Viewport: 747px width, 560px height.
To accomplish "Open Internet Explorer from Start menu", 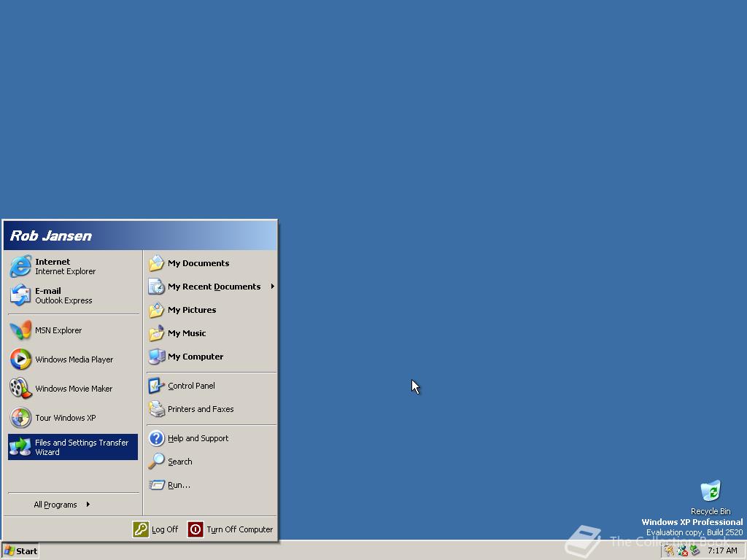I will (73, 266).
